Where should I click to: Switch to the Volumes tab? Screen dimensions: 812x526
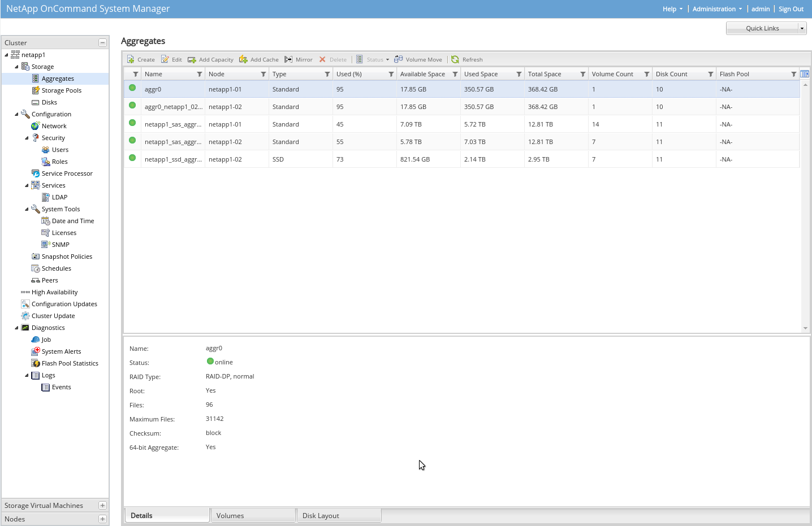[x=253, y=515]
